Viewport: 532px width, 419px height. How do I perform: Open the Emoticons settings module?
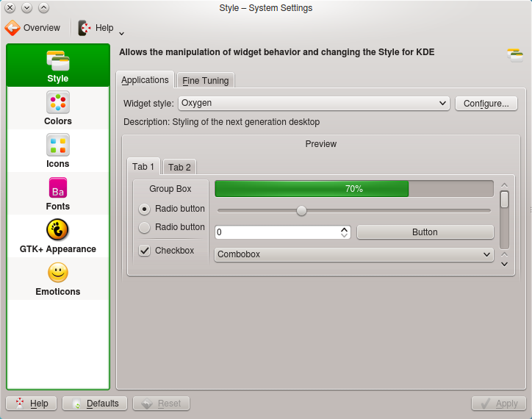pyautogui.click(x=58, y=279)
